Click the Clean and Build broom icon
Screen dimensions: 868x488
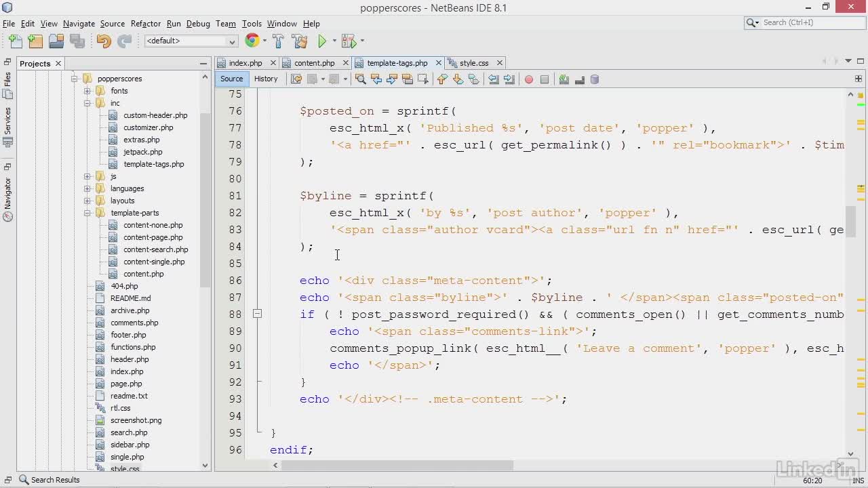tap(298, 41)
